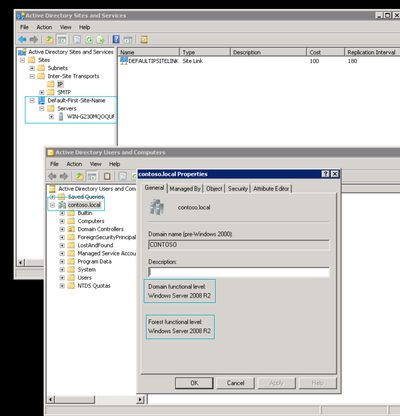Switch to Object tab
This screenshot has height=416, width=400.
(x=214, y=189)
